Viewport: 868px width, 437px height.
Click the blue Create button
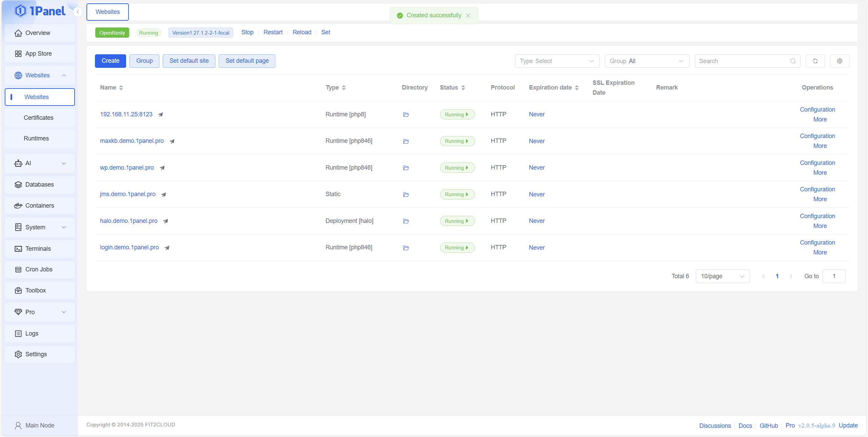[111, 61]
